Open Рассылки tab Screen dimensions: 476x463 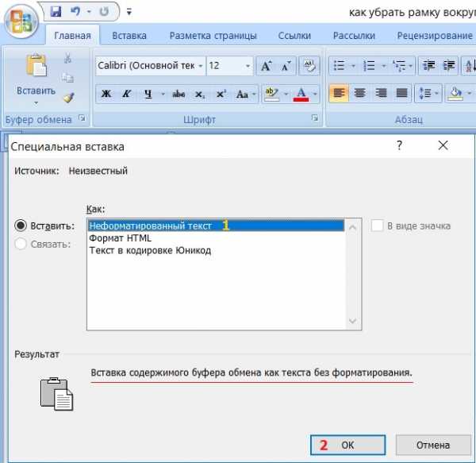coord(354,36)
